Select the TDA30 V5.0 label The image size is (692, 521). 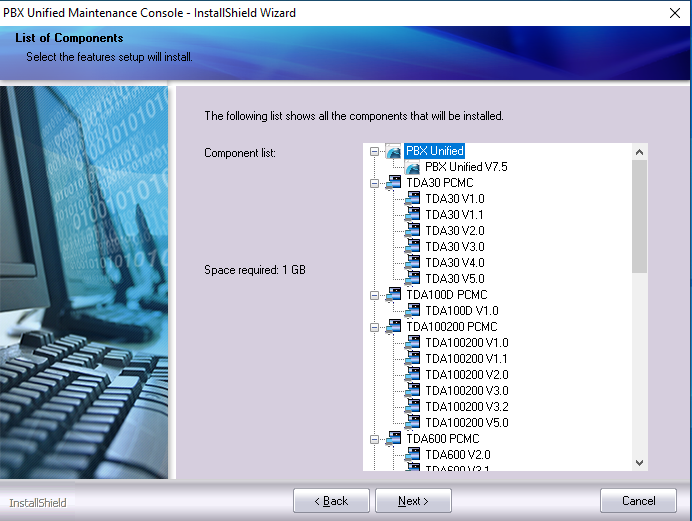(455, 279)
